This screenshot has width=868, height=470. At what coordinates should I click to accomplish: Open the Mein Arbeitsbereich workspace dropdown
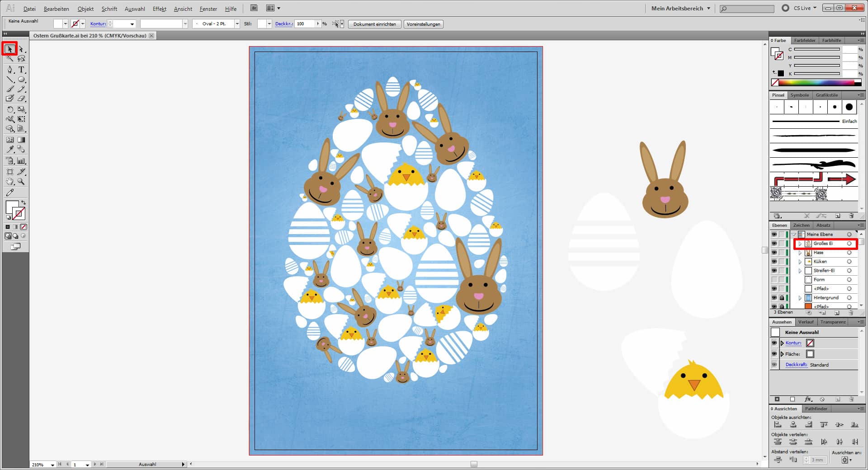pyautogui.click(x=681, y=8)
